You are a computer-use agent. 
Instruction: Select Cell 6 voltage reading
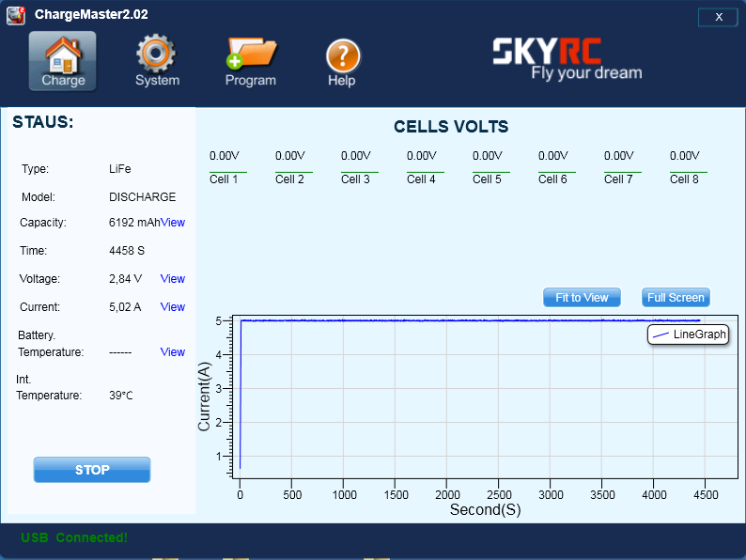[553, 156]
